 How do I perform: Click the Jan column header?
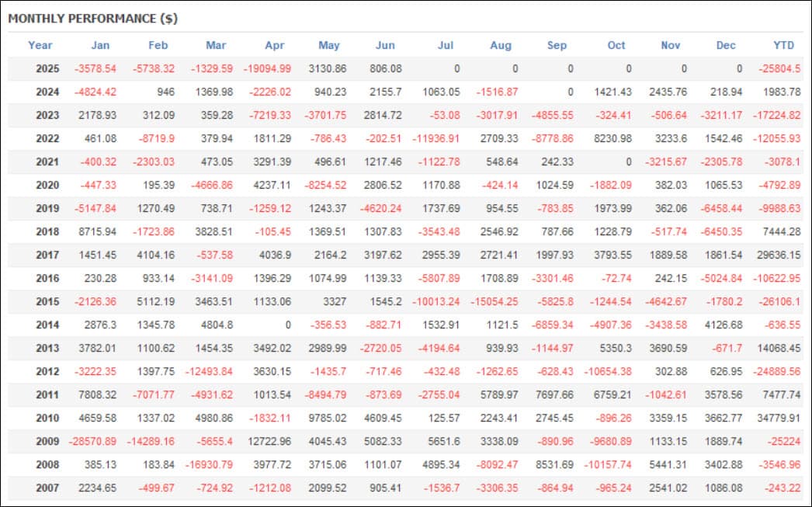[x=100, y=45]
